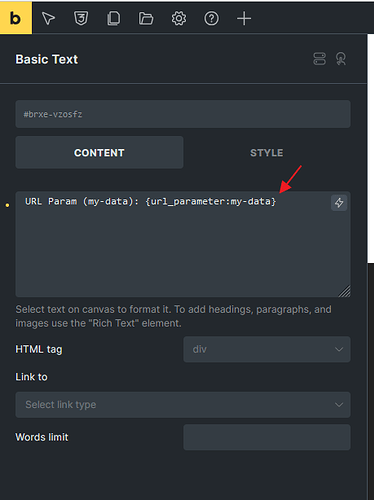The image size is (374, 500).
Task: Open the CSS3 custom code icon
Action: tap(81, 18)
